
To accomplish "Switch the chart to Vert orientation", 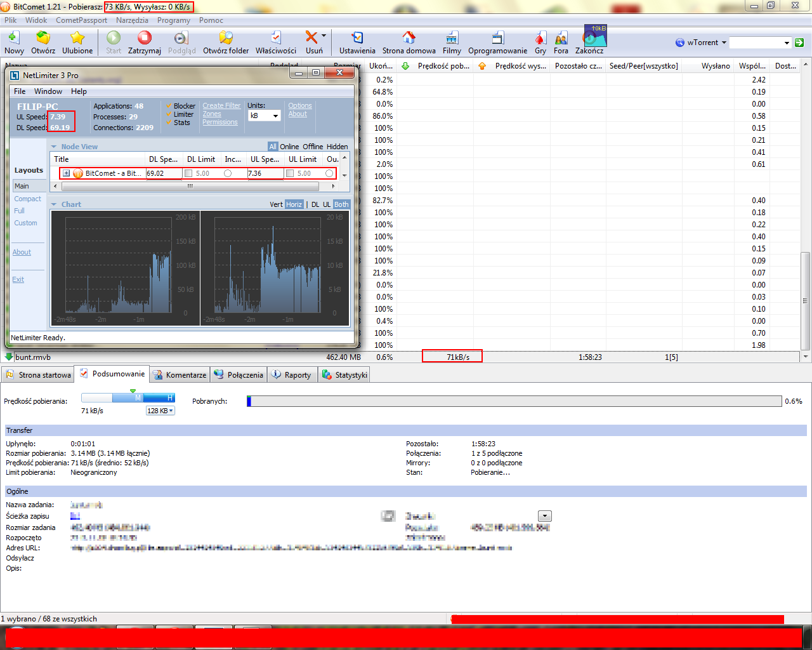I will point(276,204).
